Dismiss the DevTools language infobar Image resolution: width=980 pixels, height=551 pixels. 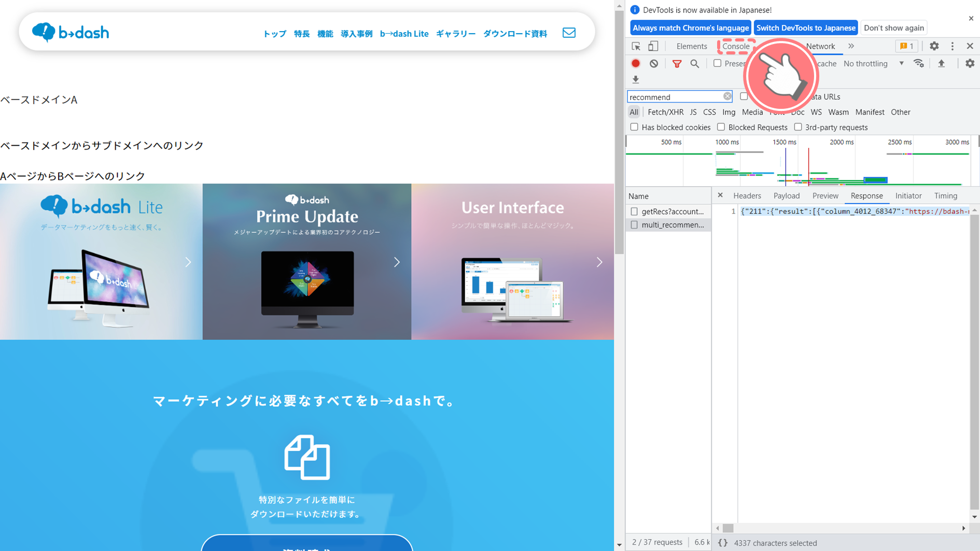[971, 18]
